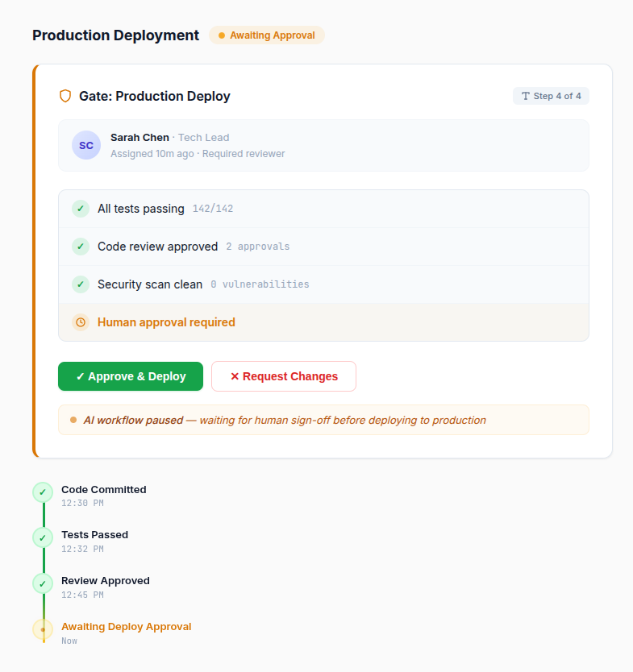Expand the Step 4 of 4 badge
633x672 pixels.
(x=551, y=95)
